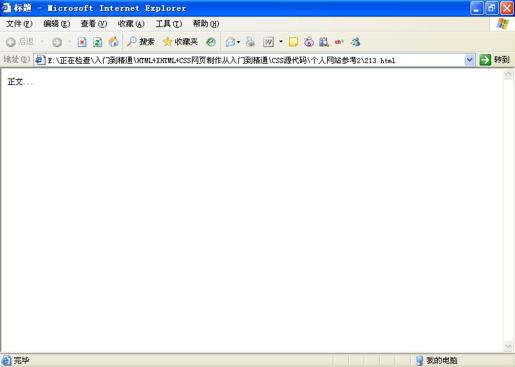
Task: Open the Mail icon dropdown arrow
Action: click(x=238, y=42)
